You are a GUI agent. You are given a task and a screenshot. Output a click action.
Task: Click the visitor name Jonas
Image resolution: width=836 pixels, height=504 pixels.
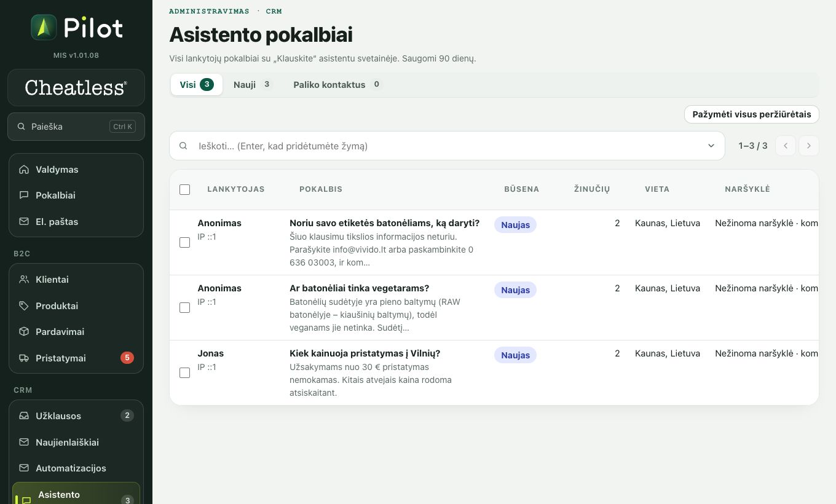pos(211,353)
